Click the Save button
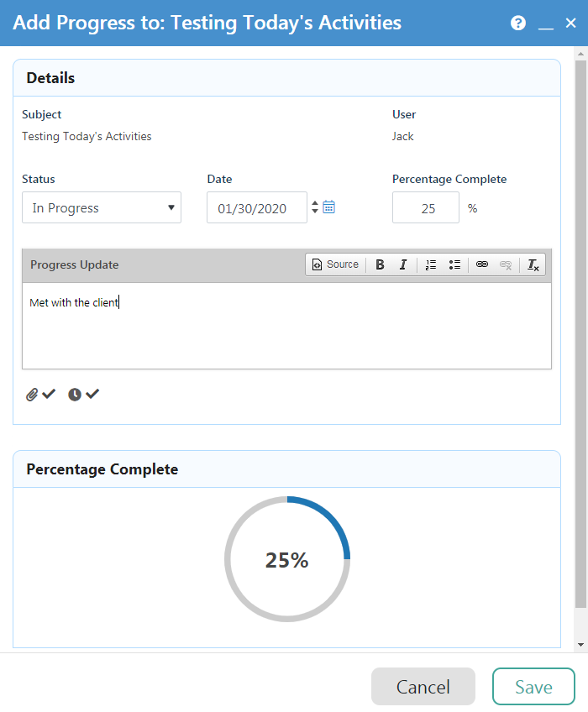The width and height of the screenshot is (588, 712). pos(533,686)
